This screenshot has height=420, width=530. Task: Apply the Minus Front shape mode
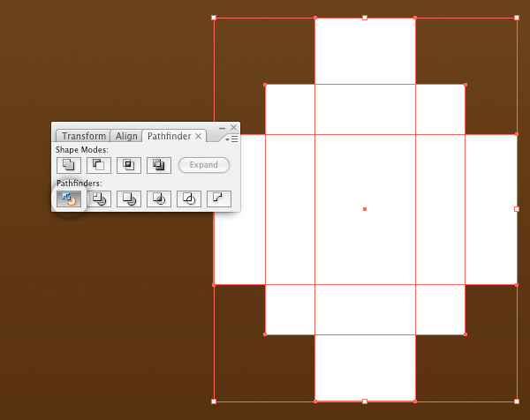click(x=99, y=165)
